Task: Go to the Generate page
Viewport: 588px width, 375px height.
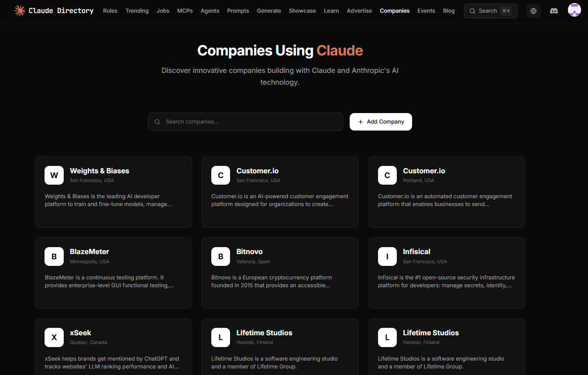Action: pos(269,11)
